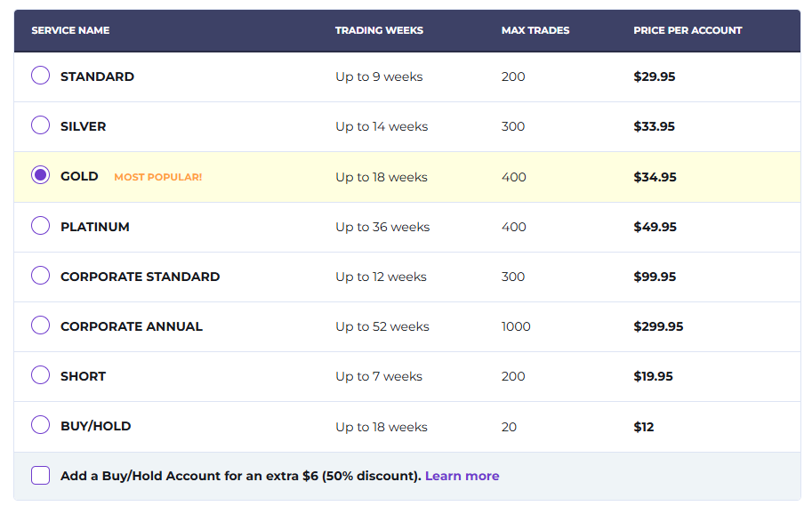Click the $299.95 Corporate Annual price
Screen dimensions: 812x514
pos(658,326)
